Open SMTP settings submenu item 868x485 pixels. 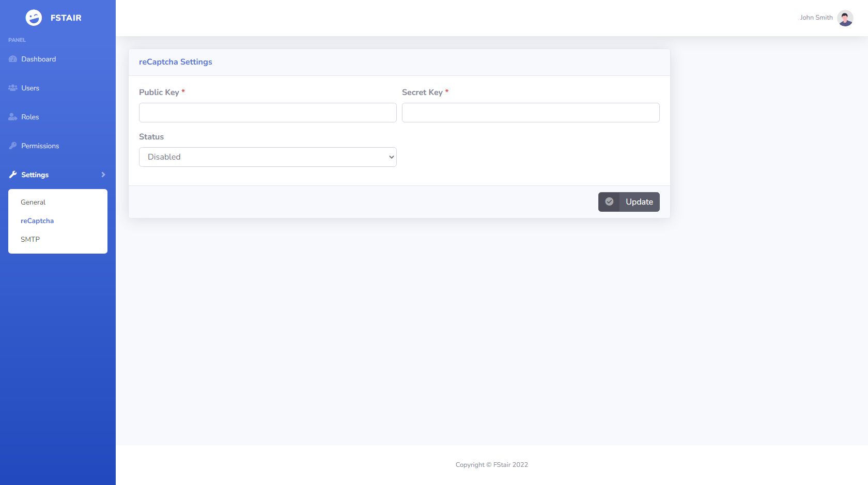point(30,239)
